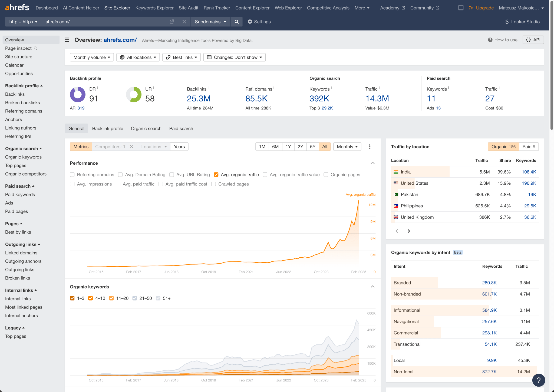Image resolution: width=554 pixels, height=392 pixels.
Task: Open Keywords Explorer from the top menu
Action: (154, 8)
